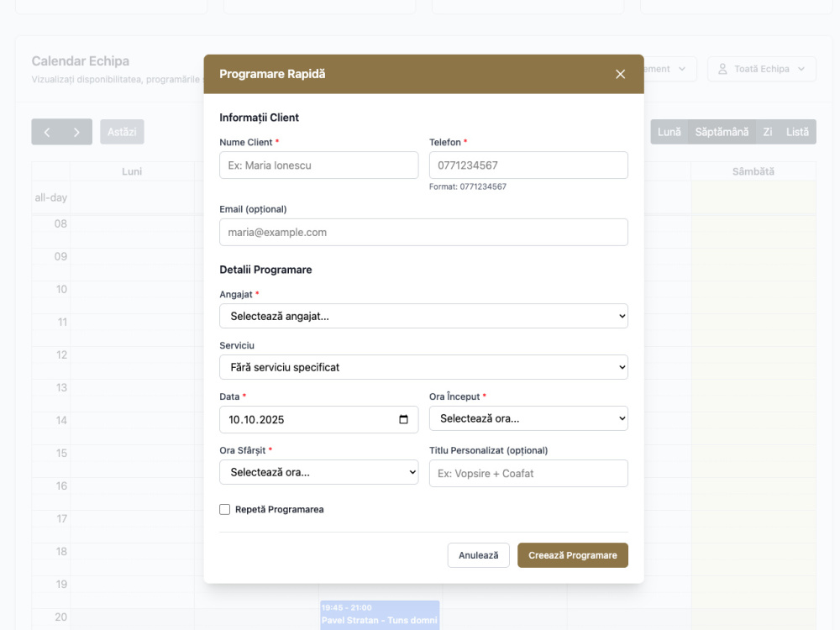
Task: Click the Astăzi button
Action: pos(122,132)
